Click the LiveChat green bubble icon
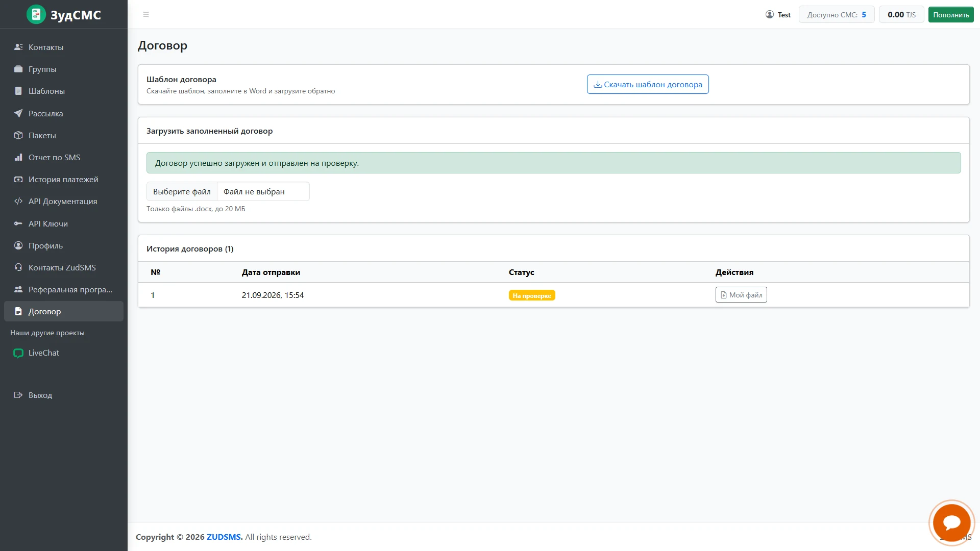 [18, 353]
